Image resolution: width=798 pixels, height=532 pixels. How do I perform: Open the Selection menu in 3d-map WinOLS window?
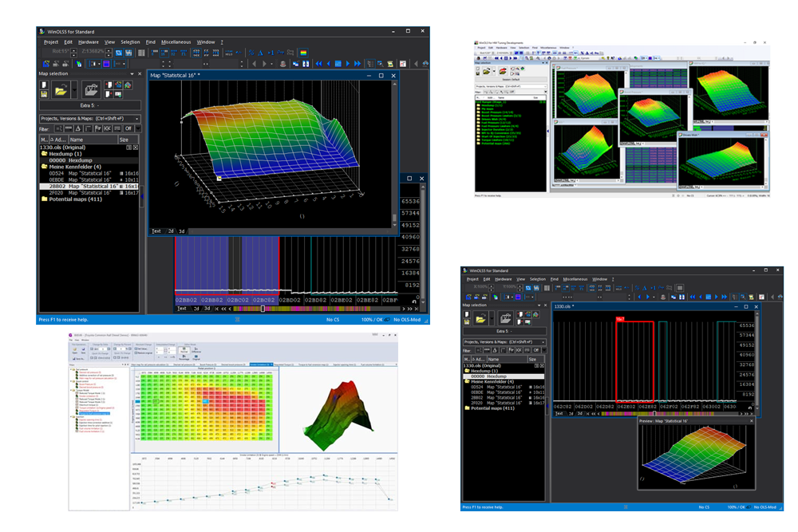(x=130, y=41)
